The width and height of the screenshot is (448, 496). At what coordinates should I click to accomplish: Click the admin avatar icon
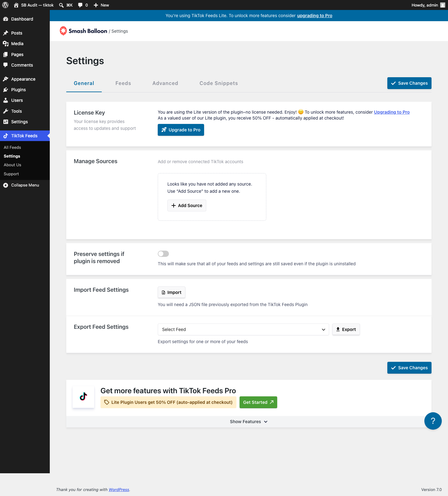point(443,5)
